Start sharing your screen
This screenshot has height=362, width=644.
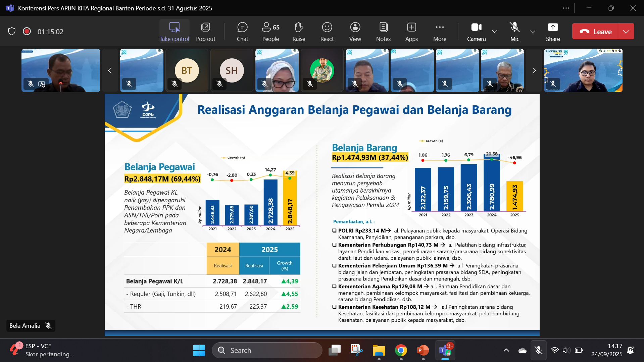[552, 31]
